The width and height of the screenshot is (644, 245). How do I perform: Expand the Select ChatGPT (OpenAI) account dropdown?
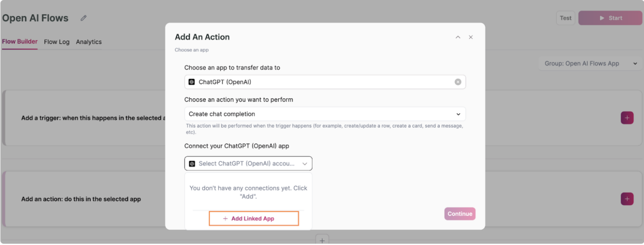[x=249, y=163]
